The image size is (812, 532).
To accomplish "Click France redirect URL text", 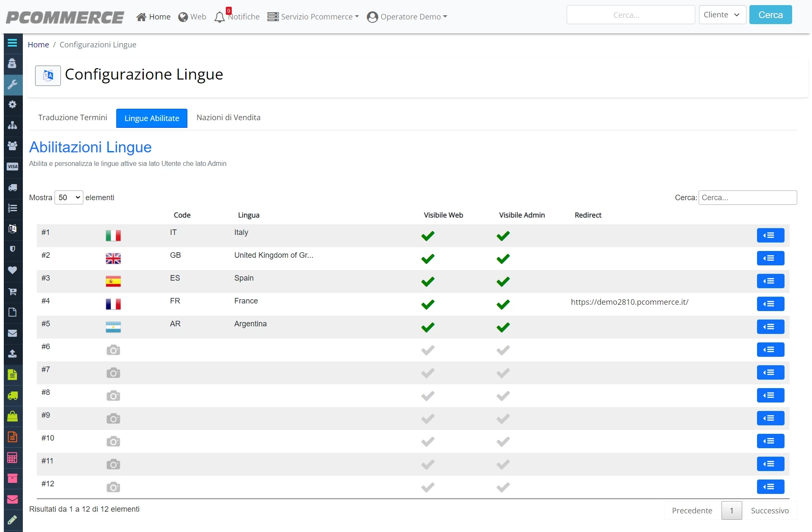I will [629, 302].
